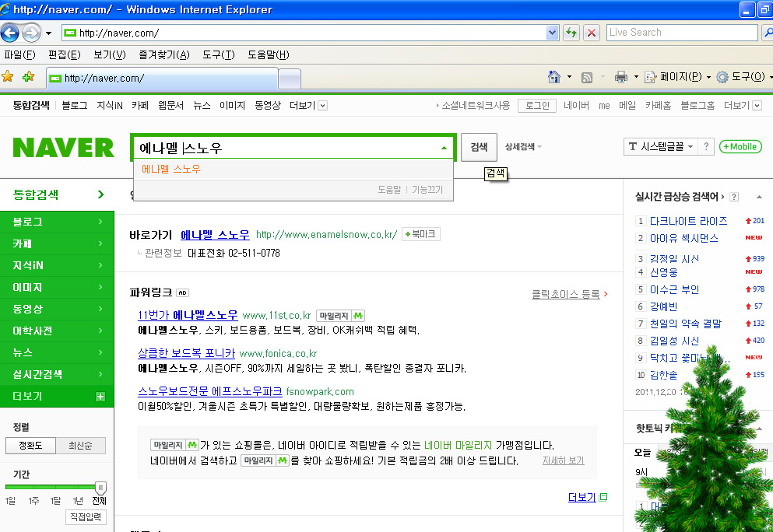
Task: Click the 직접입력 date entry button
Action: click(x=86, y=516)
